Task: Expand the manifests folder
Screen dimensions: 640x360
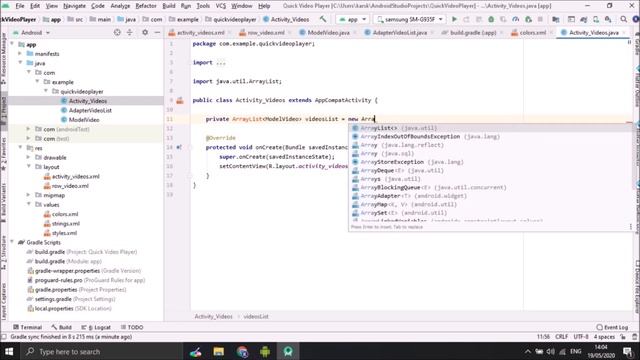Action: tap(20, 53)
